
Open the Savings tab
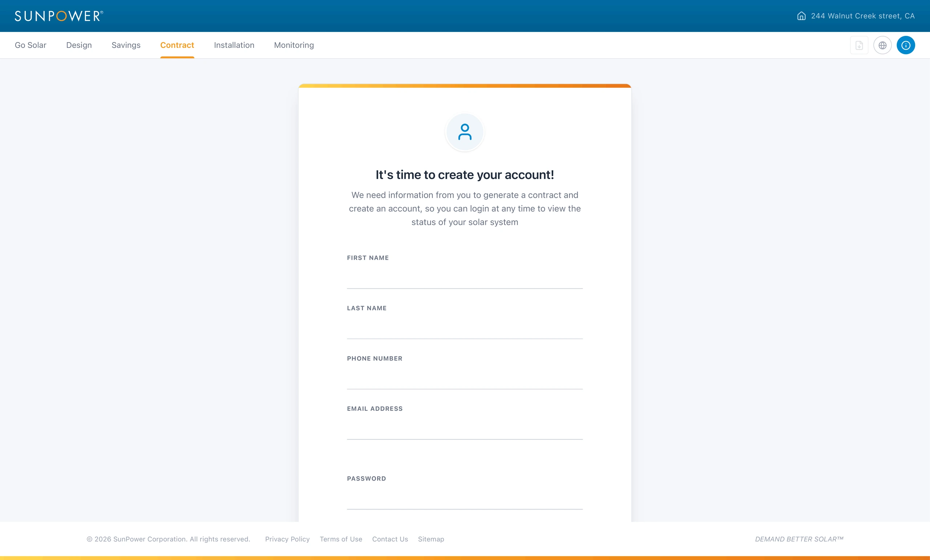click(126, 45)
